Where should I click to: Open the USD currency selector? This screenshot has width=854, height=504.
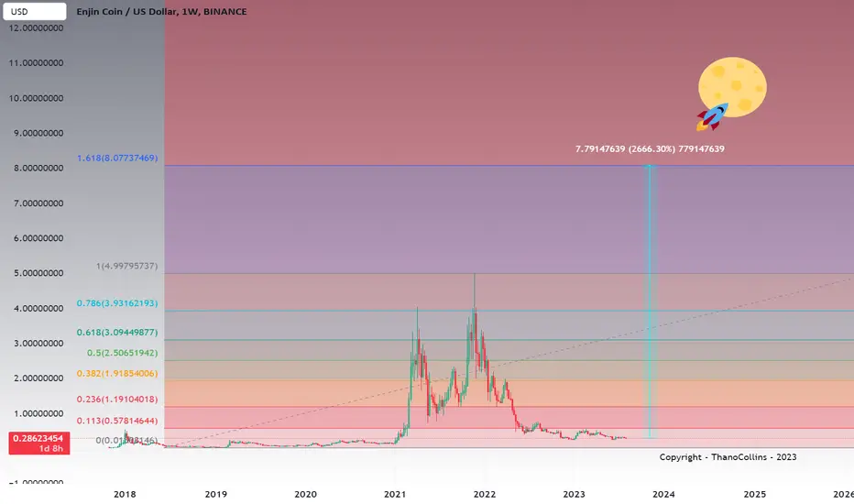34,11
